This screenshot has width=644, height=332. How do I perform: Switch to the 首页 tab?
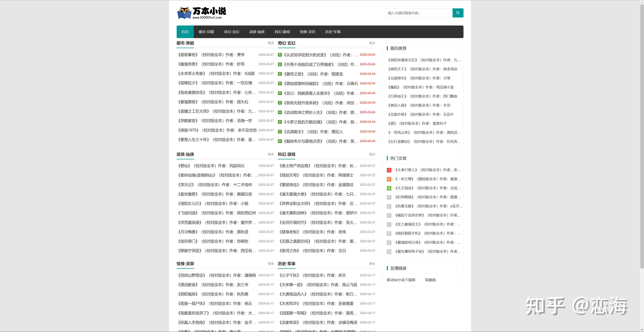[185, 32]
